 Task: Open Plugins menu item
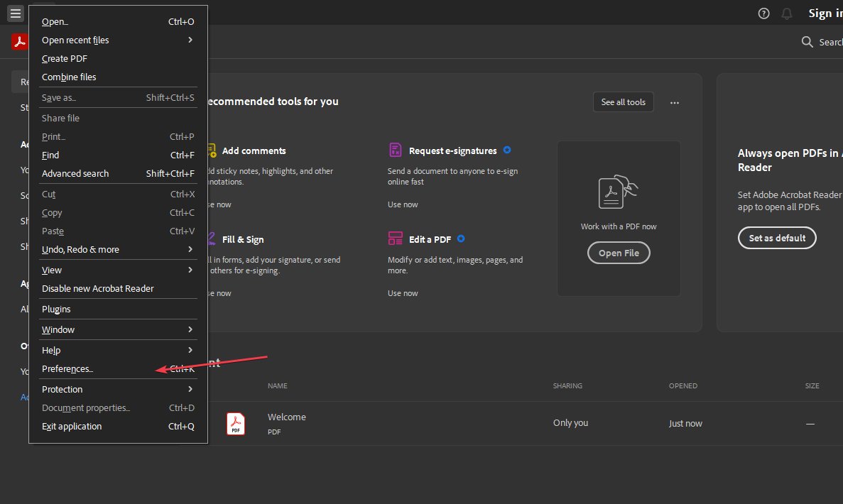point(119,309)
